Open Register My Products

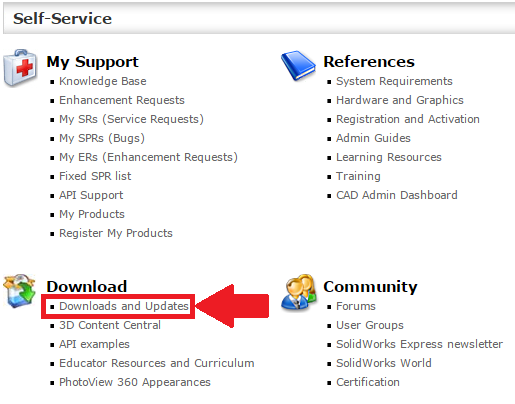[116, 233]
